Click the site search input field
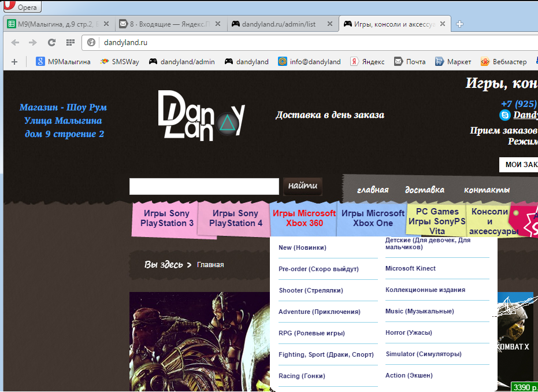Image resolution: width=538 pixels, height=392 pixels. coord(204,186)
